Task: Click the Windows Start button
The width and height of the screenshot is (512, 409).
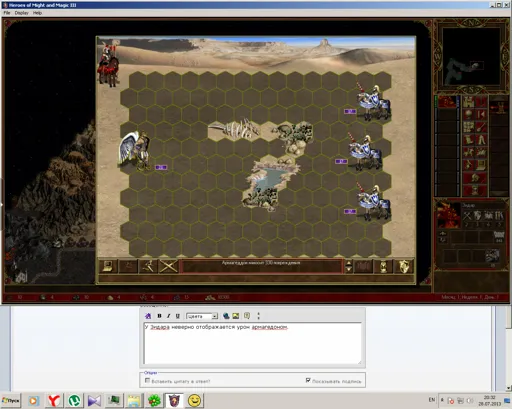Action: [x=11, y=400]
